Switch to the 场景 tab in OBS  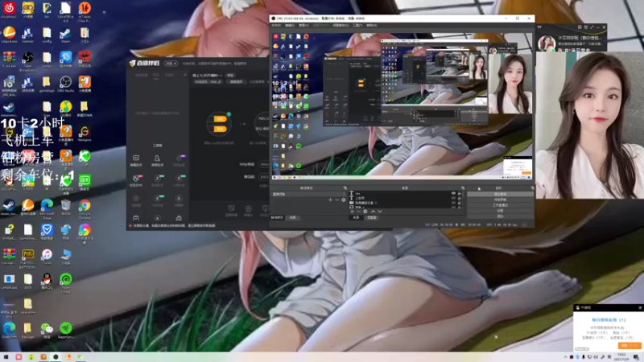[x=292, y=217]
